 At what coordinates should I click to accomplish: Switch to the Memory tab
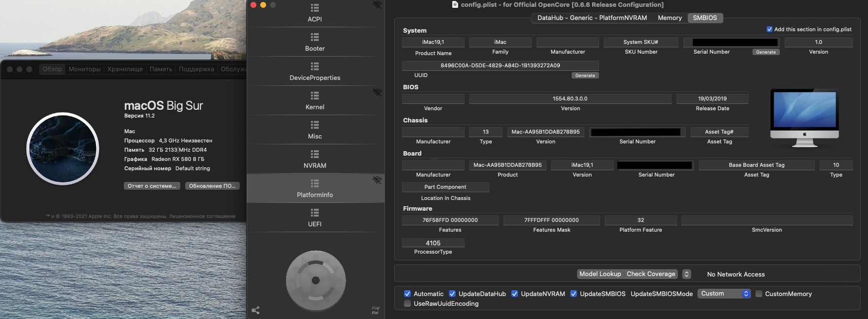[670, 18]
